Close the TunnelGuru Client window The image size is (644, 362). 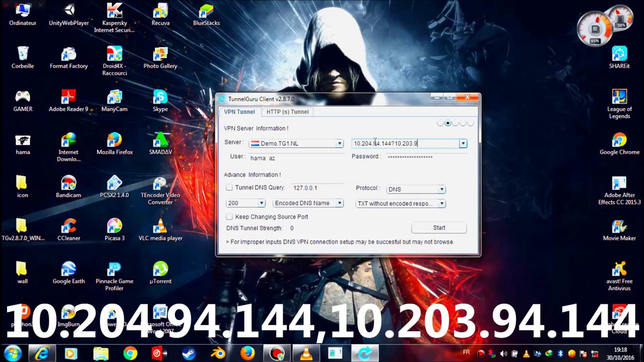(468, 98)
